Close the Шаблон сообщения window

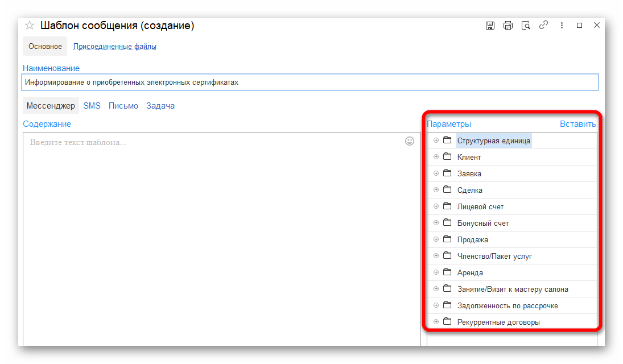tap(597, 25)
